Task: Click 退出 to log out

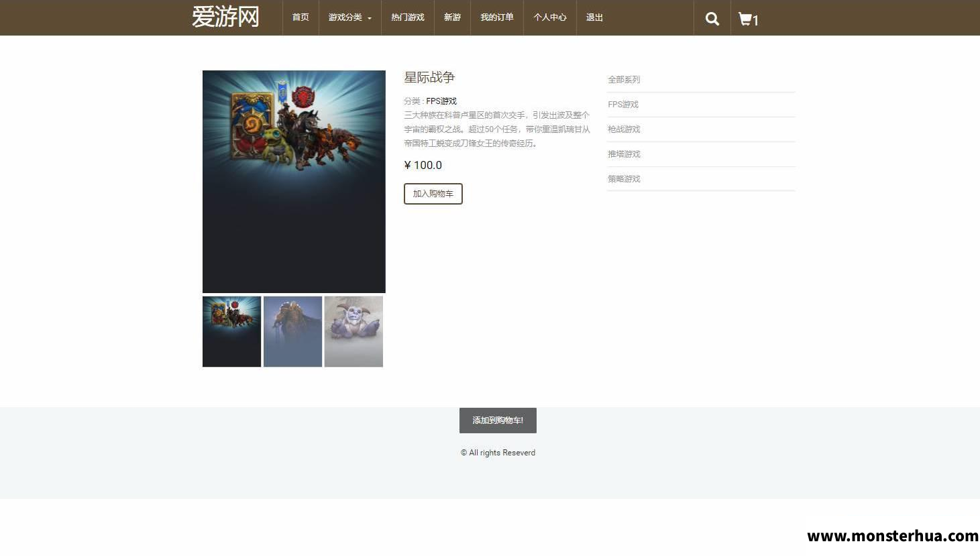Action: pos(594,17)
